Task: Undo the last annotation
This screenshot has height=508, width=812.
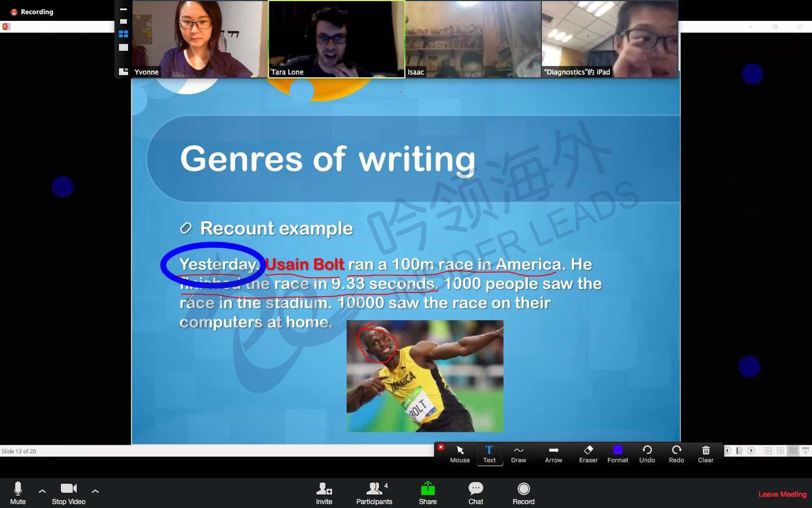Action: [647, 453]
